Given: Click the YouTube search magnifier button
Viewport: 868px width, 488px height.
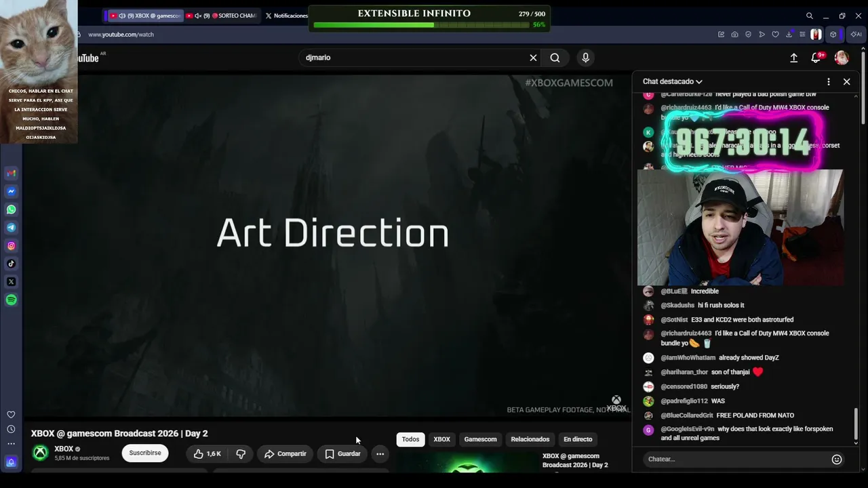Looking at the screenshot, I should 555,58.
